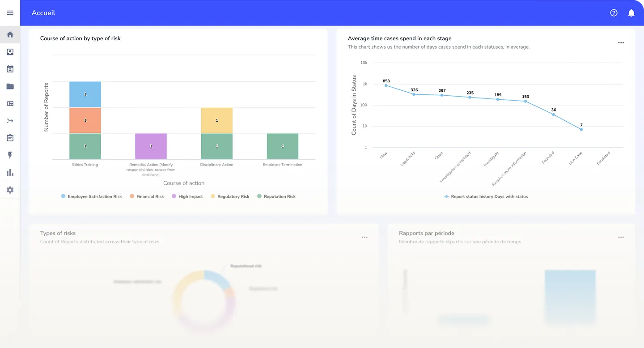
Task: Click the blue Ethics Training bar segment
Action: pyautogui.click(x=85, y=94)
